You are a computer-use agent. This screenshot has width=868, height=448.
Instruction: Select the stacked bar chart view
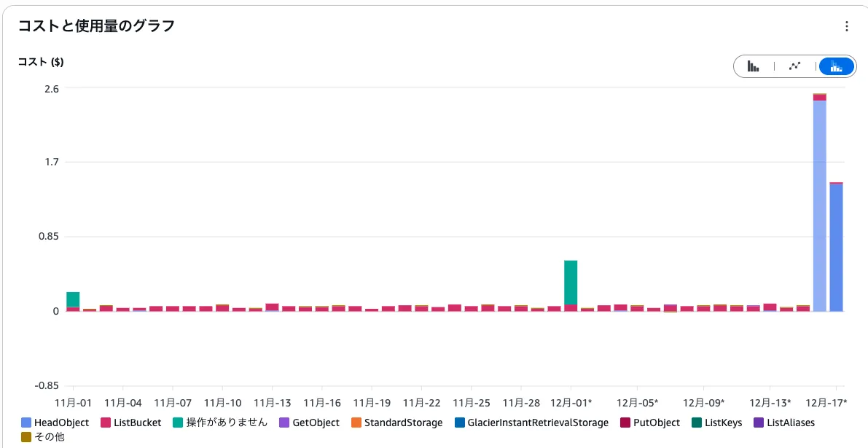coord(836,66)
